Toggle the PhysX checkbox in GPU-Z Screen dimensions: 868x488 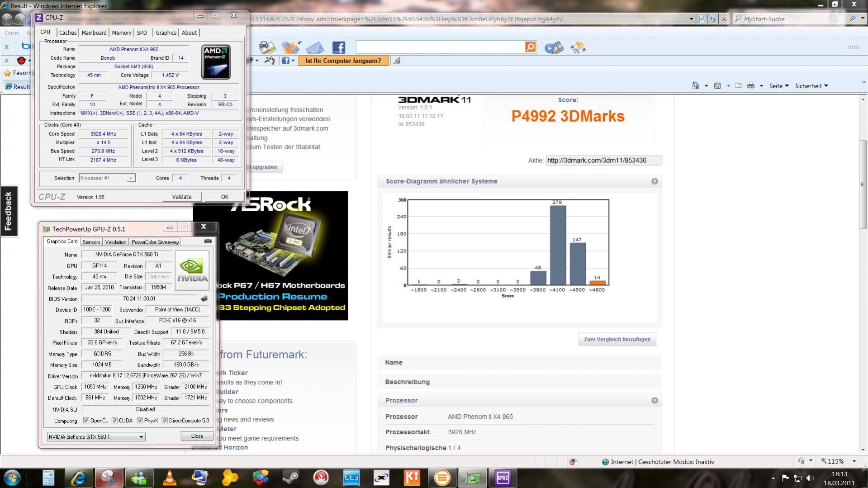pyautogui.click(x=140, y=421)
